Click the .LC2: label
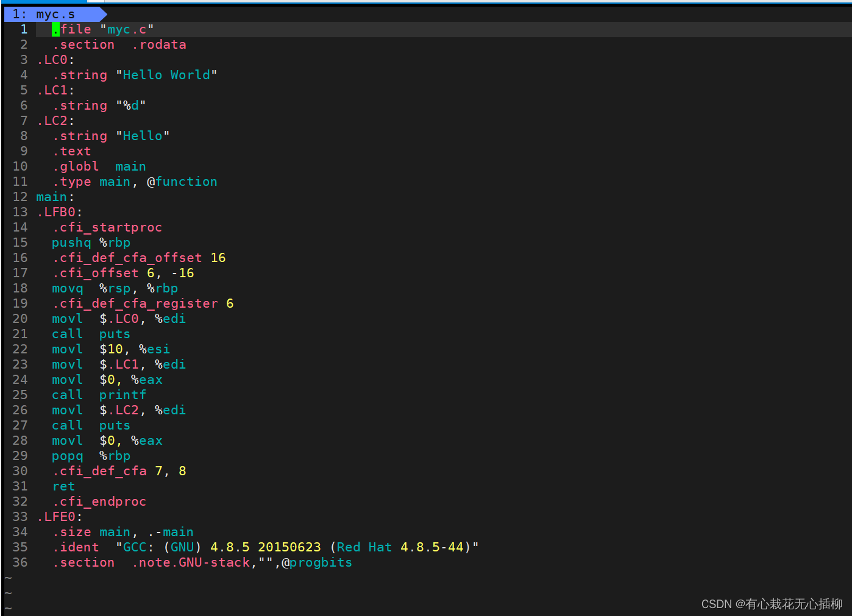This screenshot has width=852, height=616. pyautogui.click(x=55, y=121)
